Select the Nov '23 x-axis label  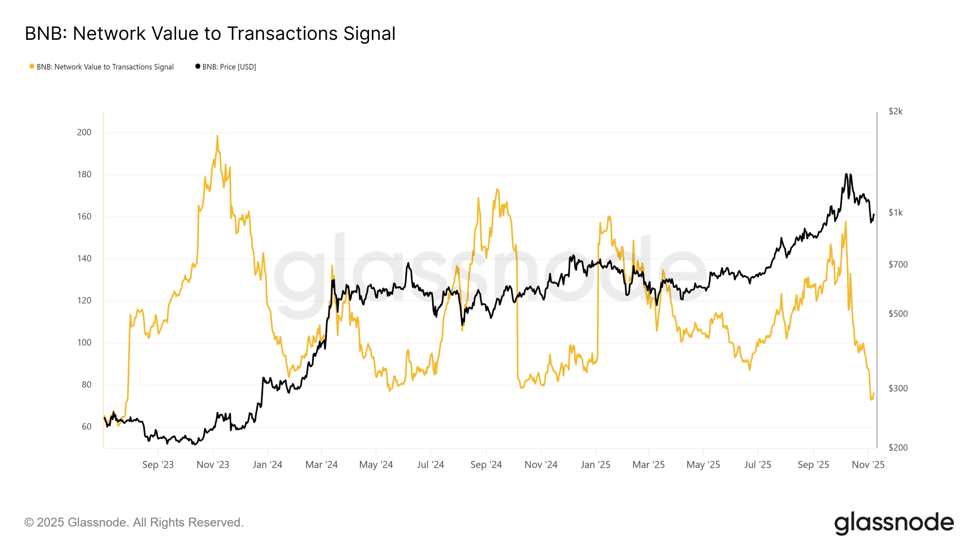(213, 465)
